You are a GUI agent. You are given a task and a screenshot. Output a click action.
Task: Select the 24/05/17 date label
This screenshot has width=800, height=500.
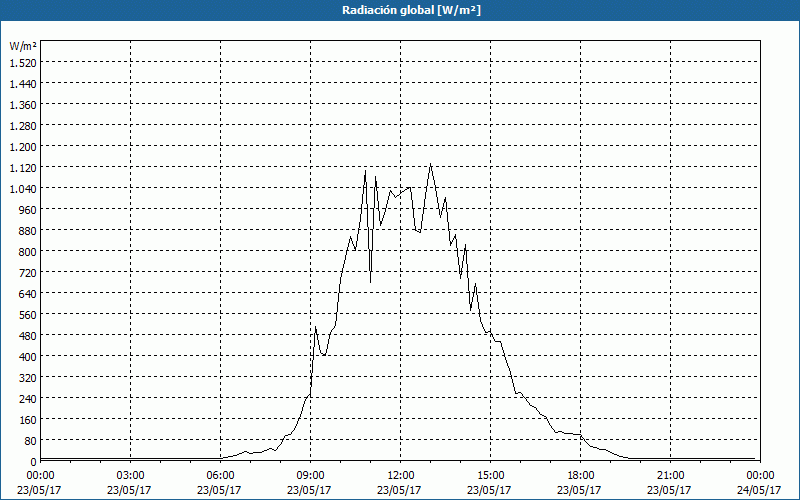760,490
